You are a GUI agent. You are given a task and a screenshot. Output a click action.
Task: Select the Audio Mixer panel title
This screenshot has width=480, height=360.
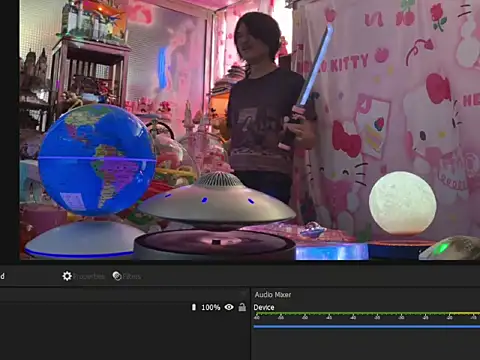click(x=273, y=295)
